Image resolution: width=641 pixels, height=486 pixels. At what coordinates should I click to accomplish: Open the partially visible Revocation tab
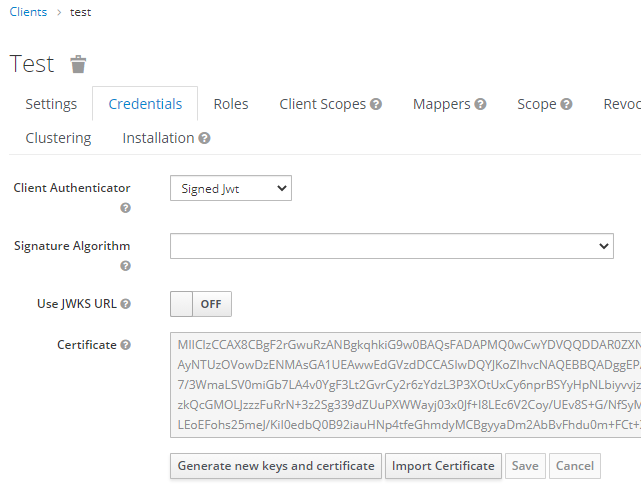(x=622, y=104)
